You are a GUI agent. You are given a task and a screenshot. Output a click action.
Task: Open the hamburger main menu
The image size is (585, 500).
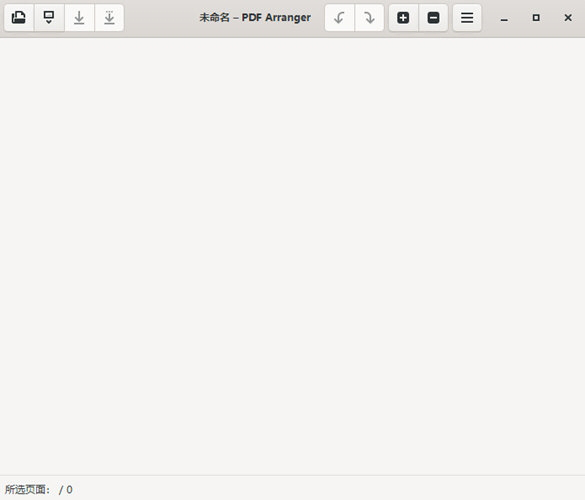click(x=467, y=18)
